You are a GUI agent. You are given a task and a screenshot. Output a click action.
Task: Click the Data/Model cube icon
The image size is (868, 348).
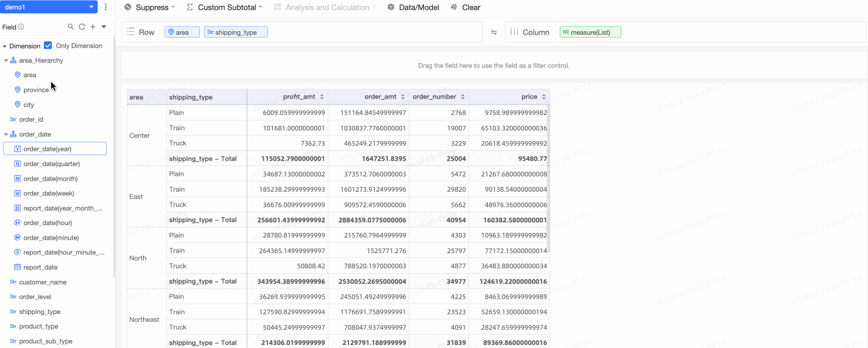[391, 7]
